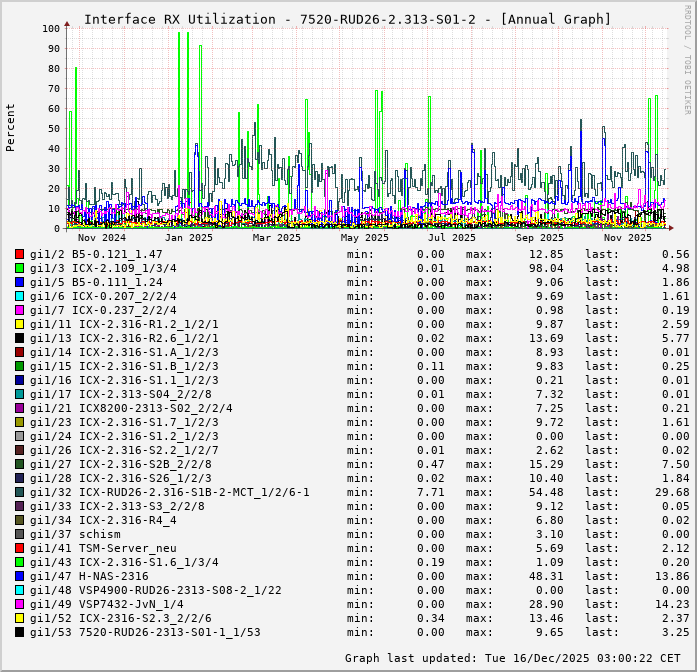697x672 pixels.
Task: Click the Jul 2025 x-axis label
Action: [452, 238]
